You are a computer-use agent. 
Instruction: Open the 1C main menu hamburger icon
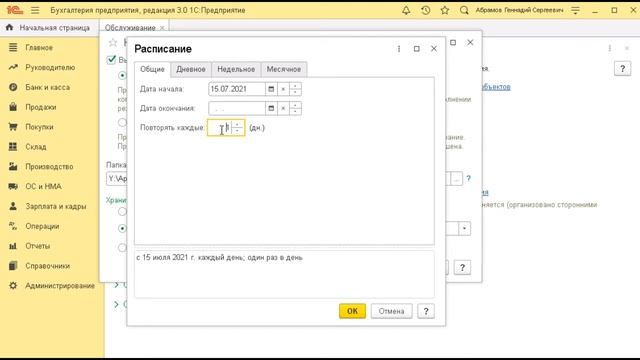pos(35,10)
